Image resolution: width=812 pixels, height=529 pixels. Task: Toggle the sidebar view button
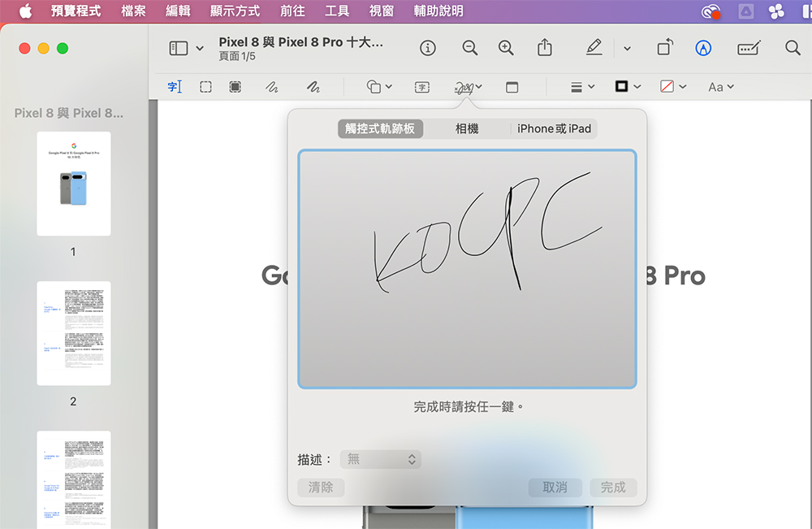(179, 48)
